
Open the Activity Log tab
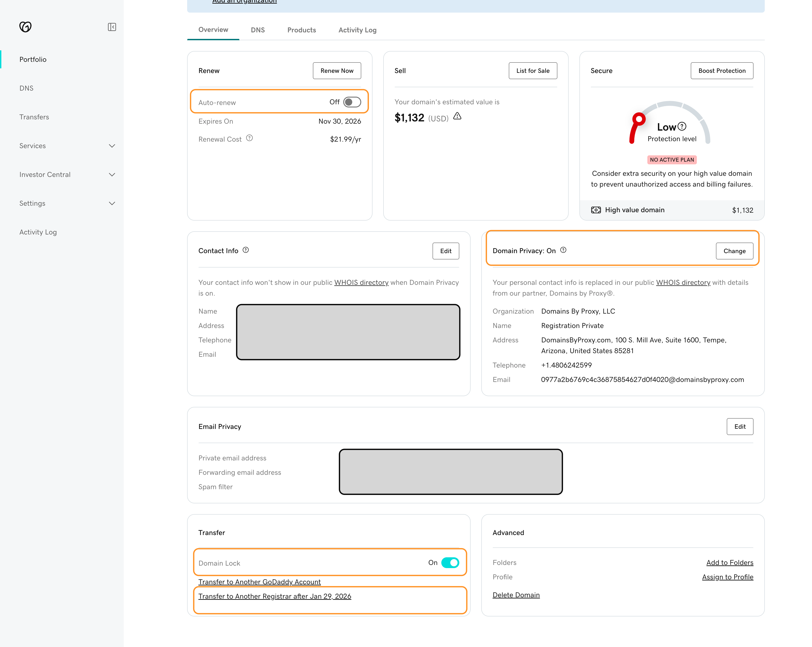pos(357,30)
